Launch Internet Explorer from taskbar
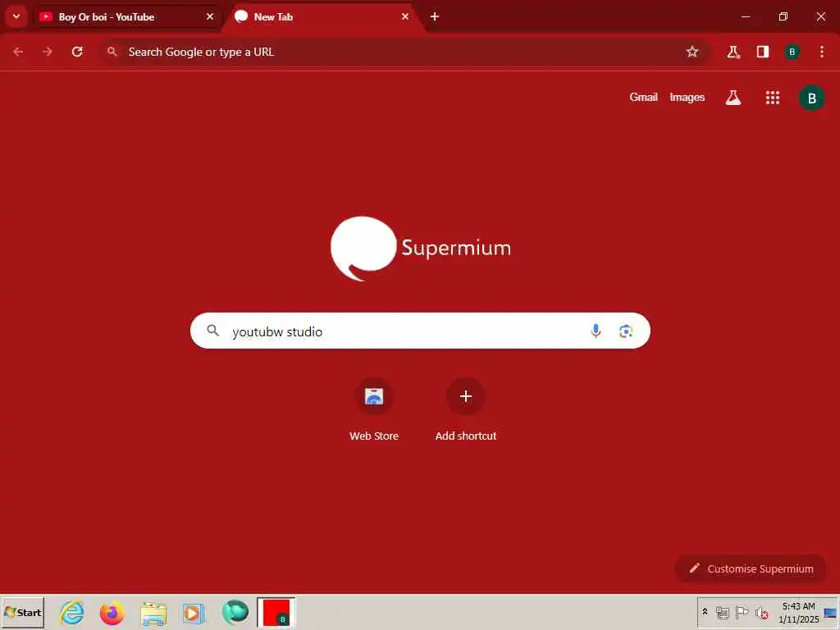This screenshot has width=840, height=630. coord(72,612)
